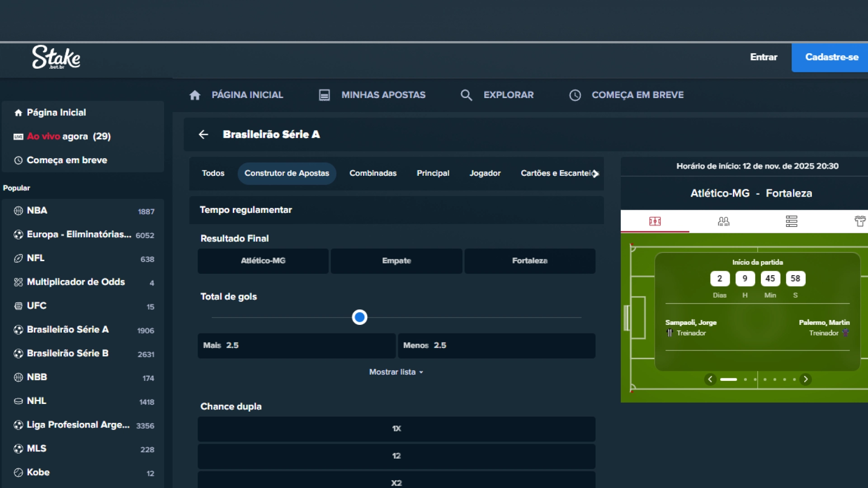The image size is (868, 488).
Task: Advance carousel with right arrow in match panel
Action: pyautogui.click(x=806, y=380)
